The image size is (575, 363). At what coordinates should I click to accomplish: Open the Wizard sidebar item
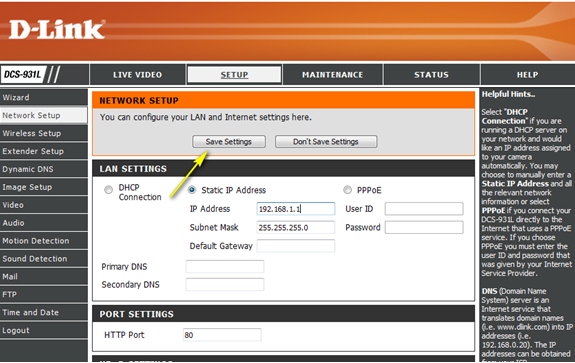click(x=44, y=97)
